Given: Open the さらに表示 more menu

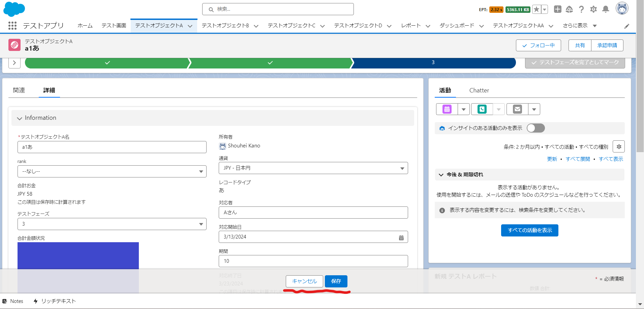Looking at the screenshot, I should [x=580, y=26].
